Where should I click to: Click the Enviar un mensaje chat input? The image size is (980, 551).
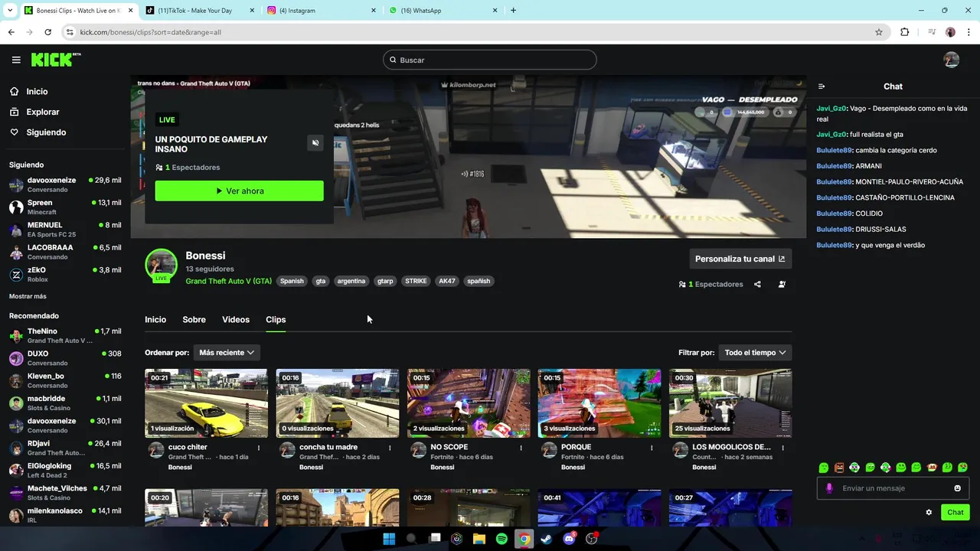click(893, 488)
